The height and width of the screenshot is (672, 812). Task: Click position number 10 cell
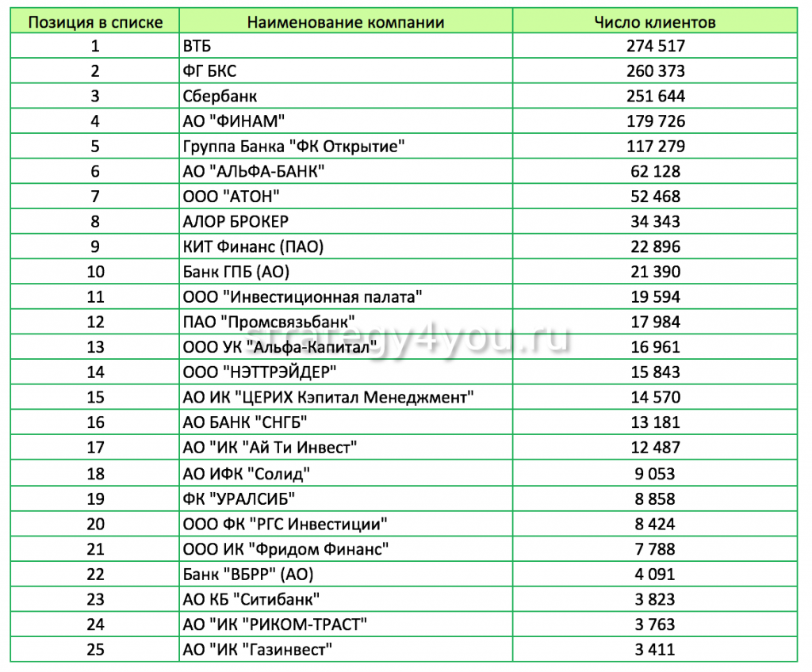pos(95,273)
